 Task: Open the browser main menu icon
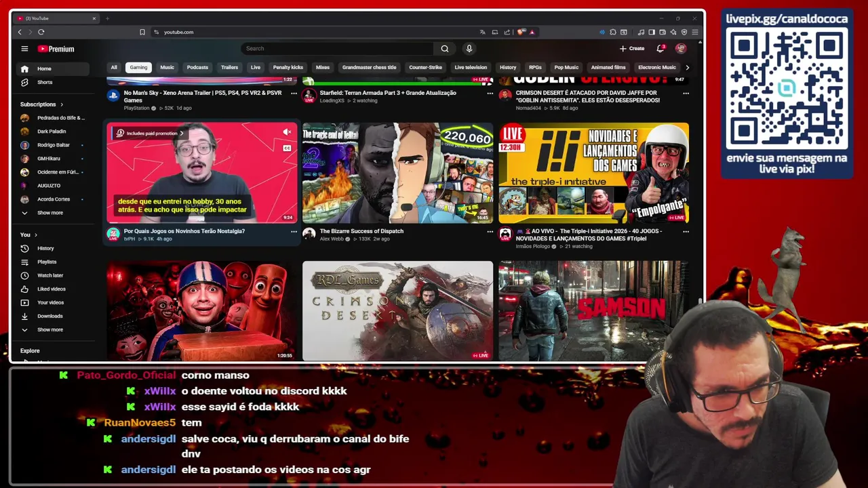tap(695, 32)
